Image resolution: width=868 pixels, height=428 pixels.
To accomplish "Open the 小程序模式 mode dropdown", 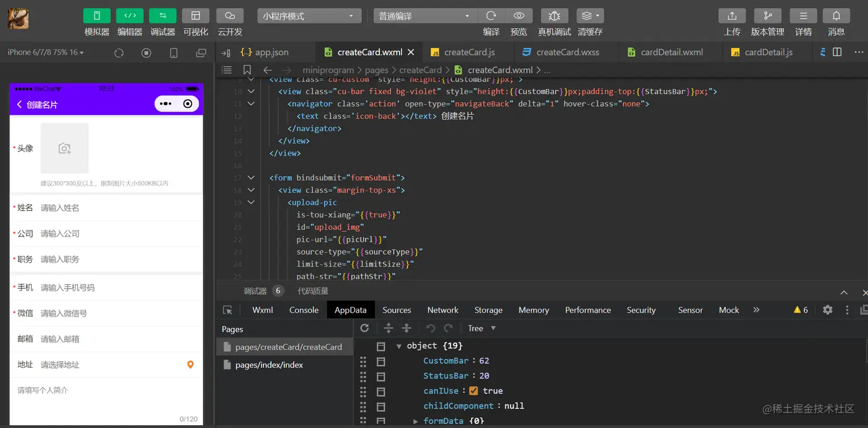I will (309, 16).
